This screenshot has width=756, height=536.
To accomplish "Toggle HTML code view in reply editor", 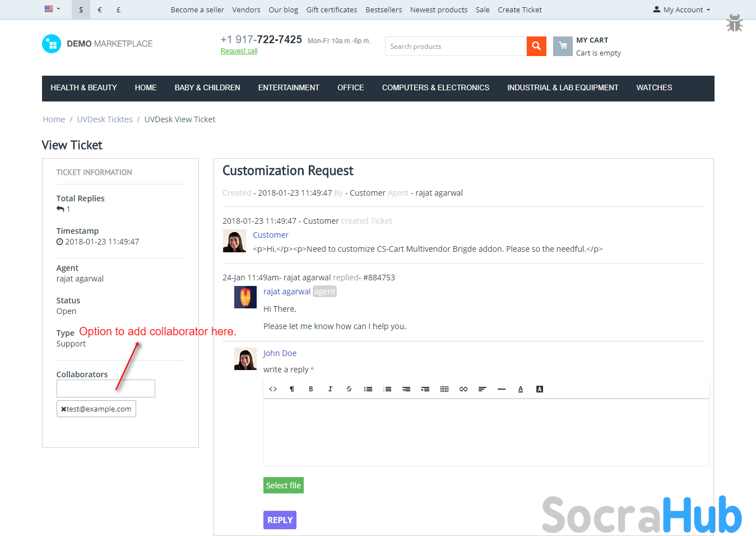I will tap(273, 389).
